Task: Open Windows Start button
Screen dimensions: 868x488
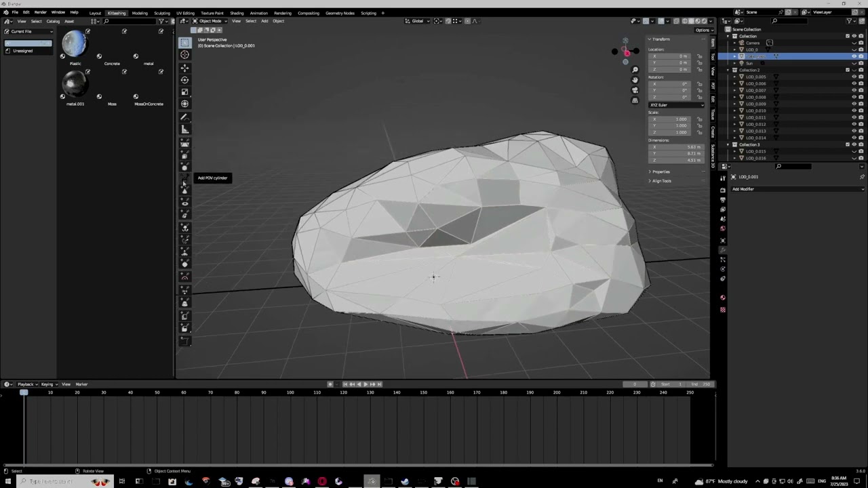Action: click(8, 481)
